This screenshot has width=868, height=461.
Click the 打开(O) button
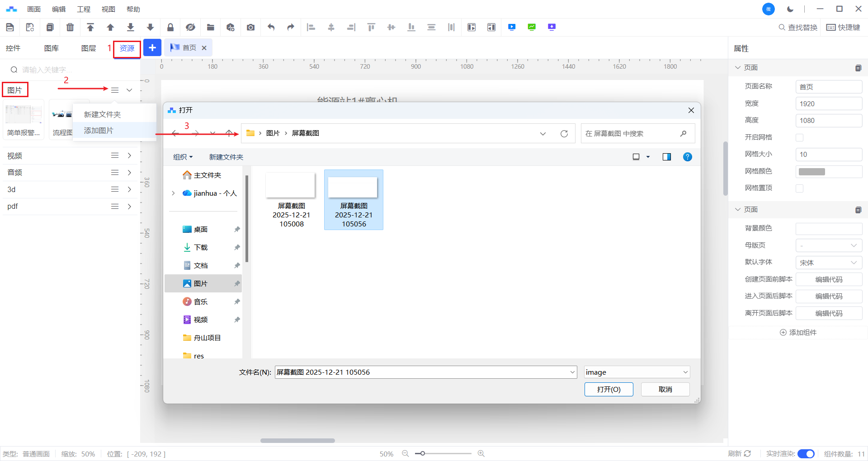pos(609,389)
